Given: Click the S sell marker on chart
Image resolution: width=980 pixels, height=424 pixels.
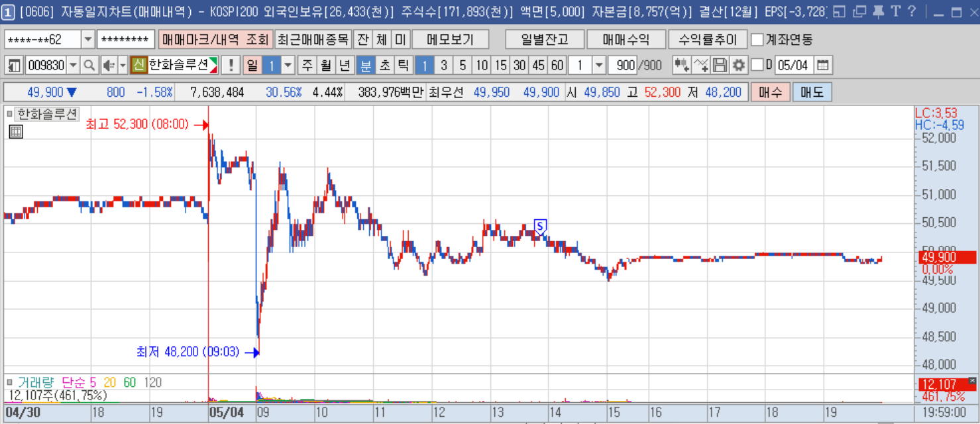Looking at the screenshot, I should pyautogui.click(x=540, y=227).
